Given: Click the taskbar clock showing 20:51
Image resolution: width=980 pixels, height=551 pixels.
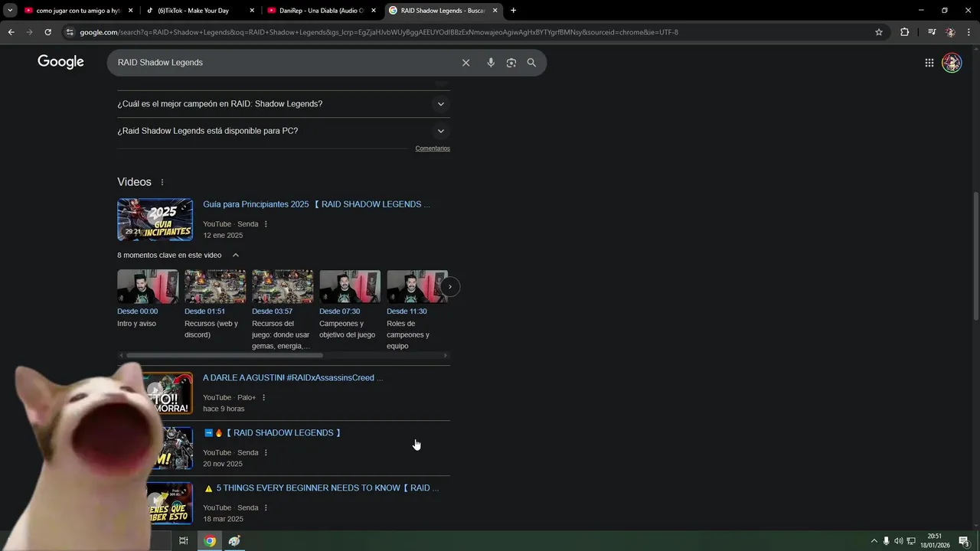Looking at the screenshot, I should [935, 541].
